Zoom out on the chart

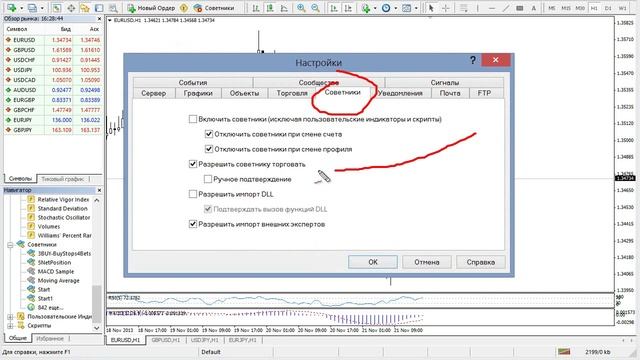coord(315,8)
